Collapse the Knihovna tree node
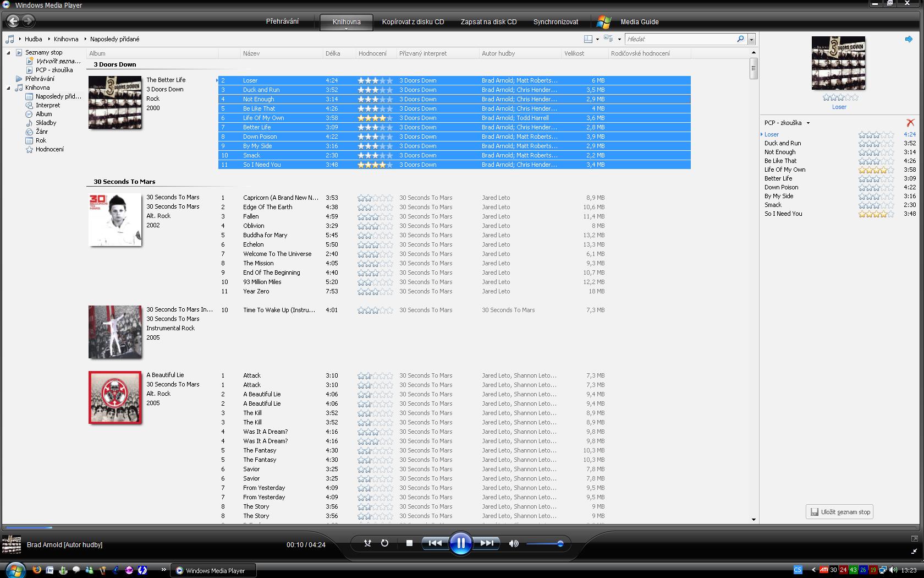 tap(8, 88)
